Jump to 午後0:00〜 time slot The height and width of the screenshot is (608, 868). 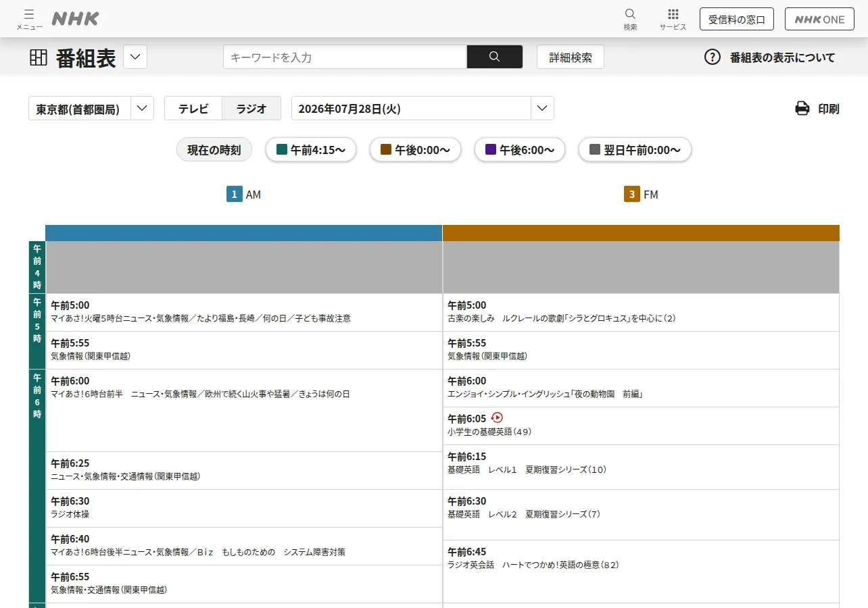pos(415,150)
